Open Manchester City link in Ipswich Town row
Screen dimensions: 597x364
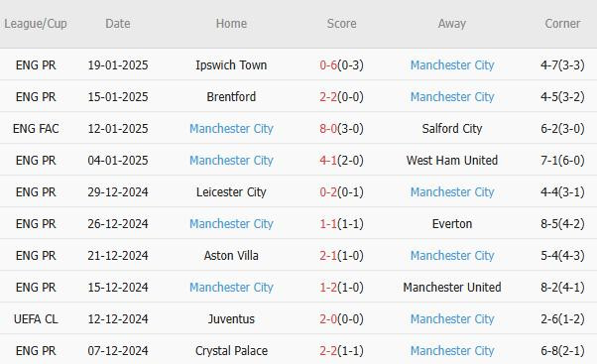coord(452,65)
